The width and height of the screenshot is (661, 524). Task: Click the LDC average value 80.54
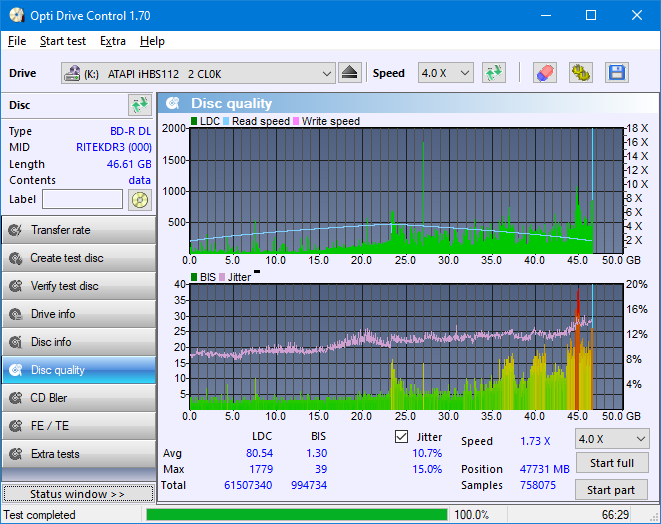[260, 453]
